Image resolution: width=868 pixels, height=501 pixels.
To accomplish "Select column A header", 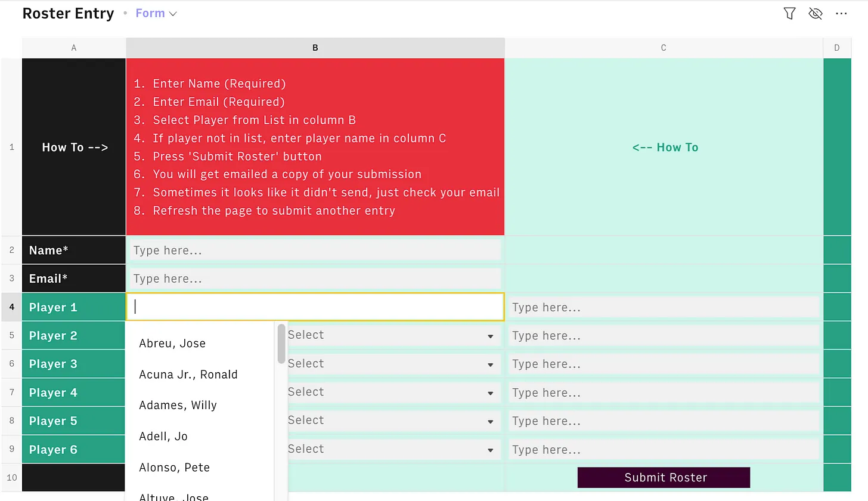I will 74,48.
